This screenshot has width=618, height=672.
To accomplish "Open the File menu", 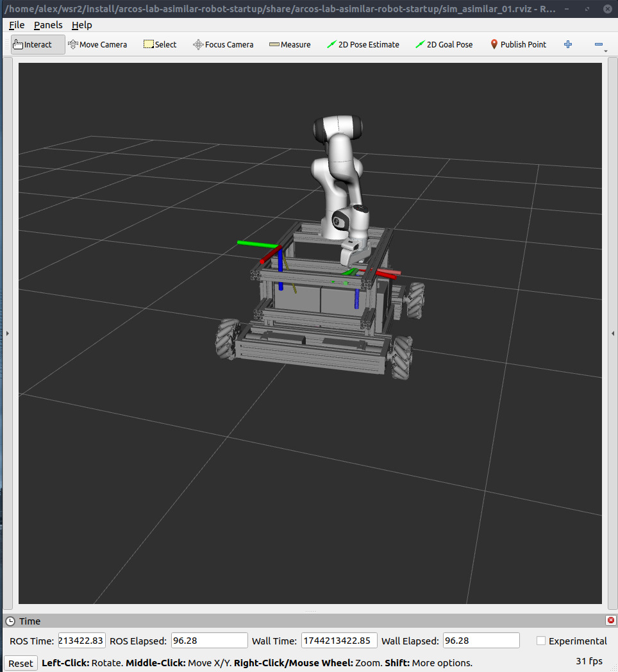I will click(x=16, y=25).
